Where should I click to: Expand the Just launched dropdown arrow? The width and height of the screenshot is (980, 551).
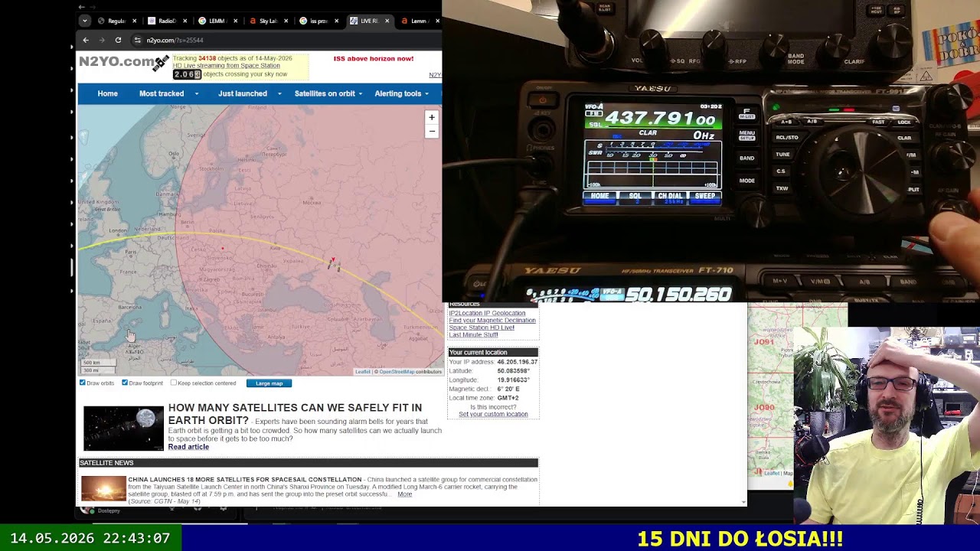279,94
